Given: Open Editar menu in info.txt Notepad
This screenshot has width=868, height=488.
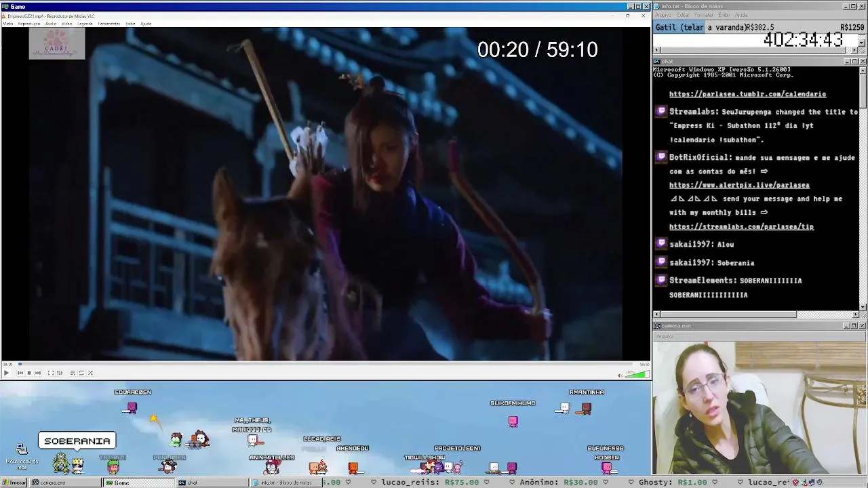Looking at the screenshot, I should [x=683, y=15].
